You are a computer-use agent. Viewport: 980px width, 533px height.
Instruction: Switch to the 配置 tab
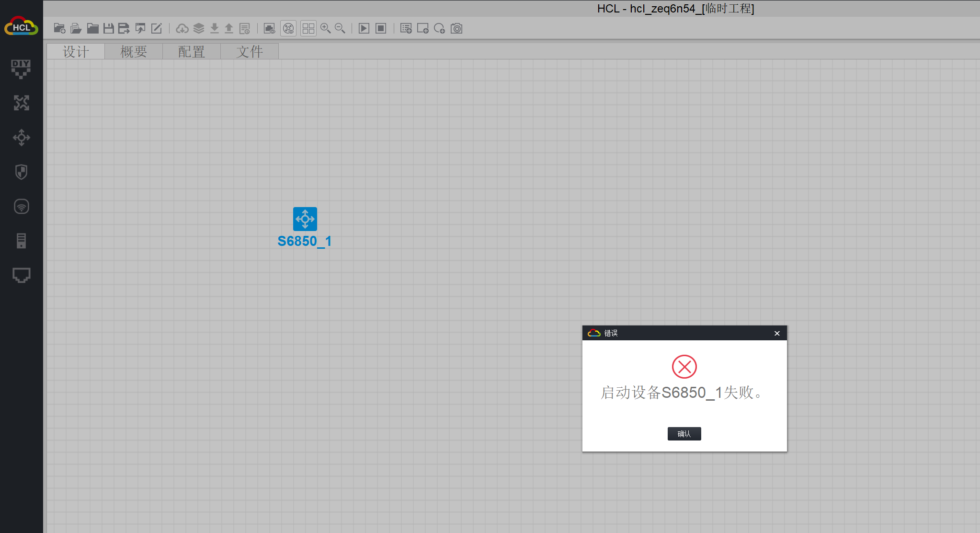coord(192,51)
